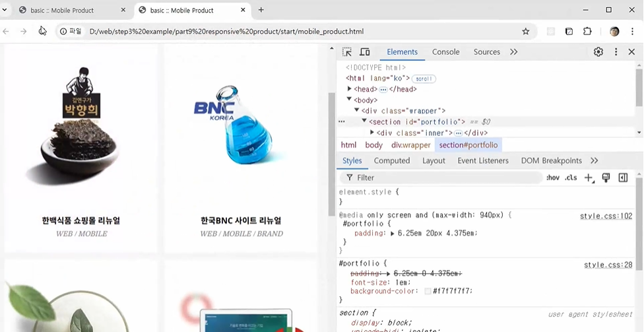
Task: Click the element.style rule selector
Action: tap(366, 192)
